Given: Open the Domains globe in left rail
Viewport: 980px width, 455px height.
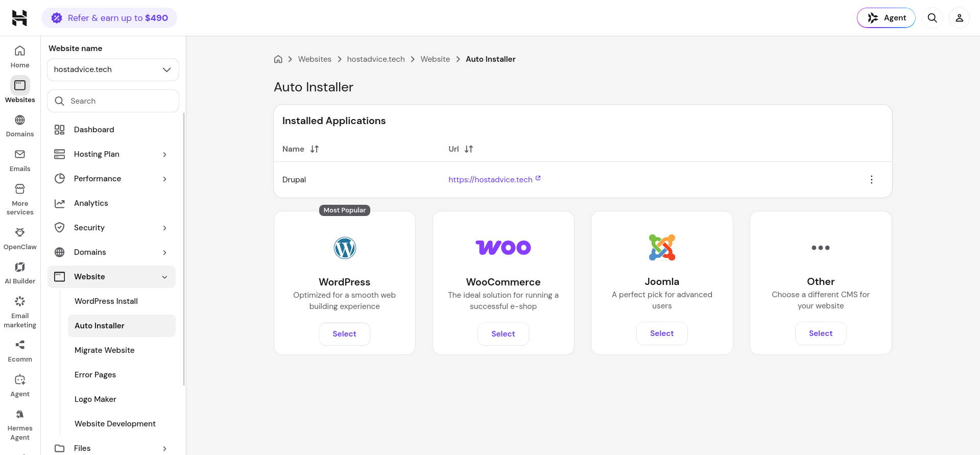Looking at the screenshot, I should click(x=20, y=120).
